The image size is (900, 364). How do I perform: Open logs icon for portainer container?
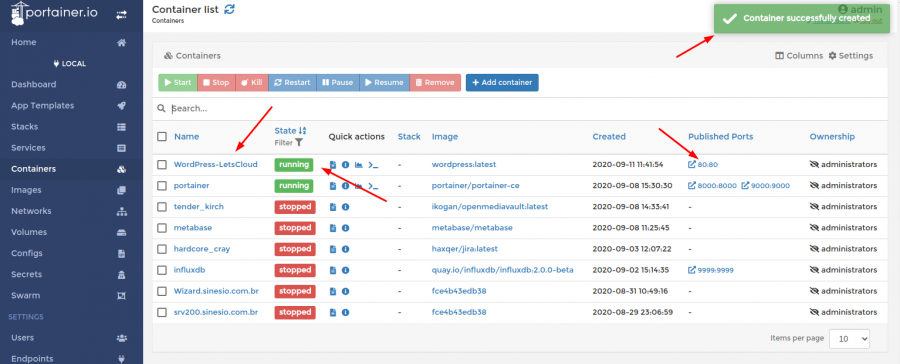(x=333, y=186)
